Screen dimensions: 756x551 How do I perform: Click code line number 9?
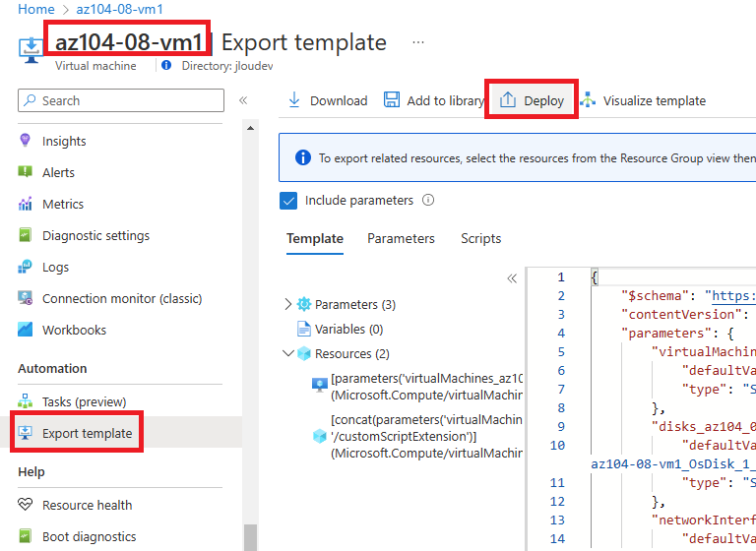click(x=561, y=427)
